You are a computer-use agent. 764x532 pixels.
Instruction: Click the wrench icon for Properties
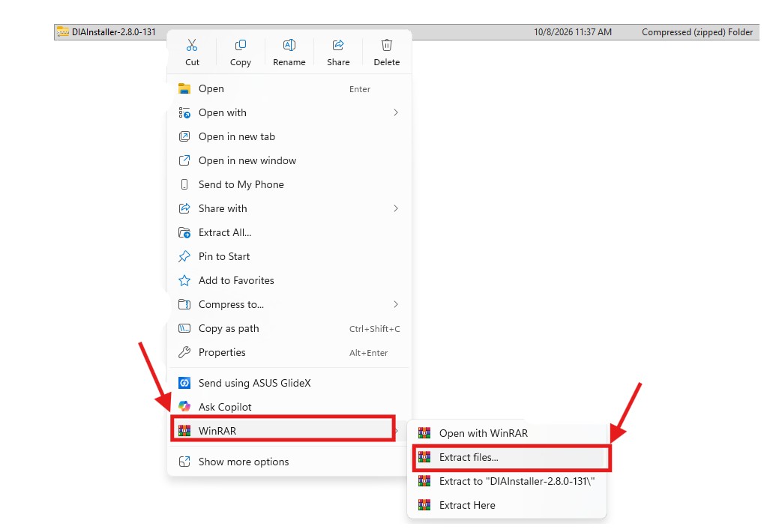coord(184,352)
